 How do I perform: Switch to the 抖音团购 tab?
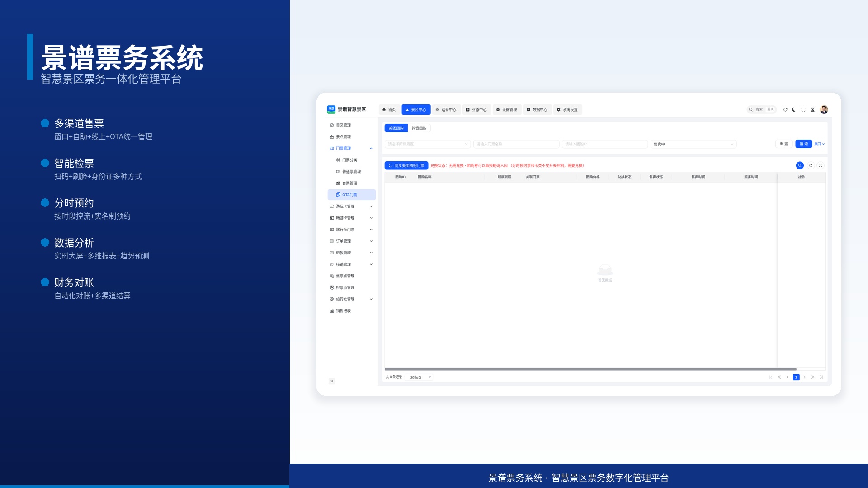pyautogui.click(x=419, y=128)
